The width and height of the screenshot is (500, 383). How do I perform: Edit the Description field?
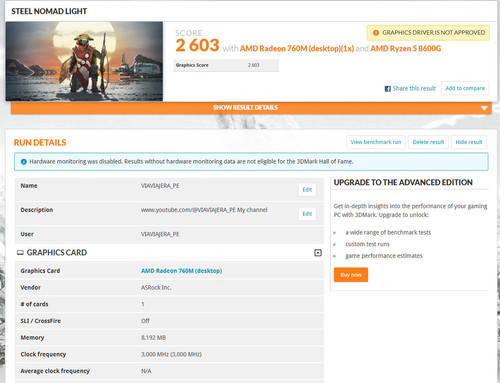[307, 214]
